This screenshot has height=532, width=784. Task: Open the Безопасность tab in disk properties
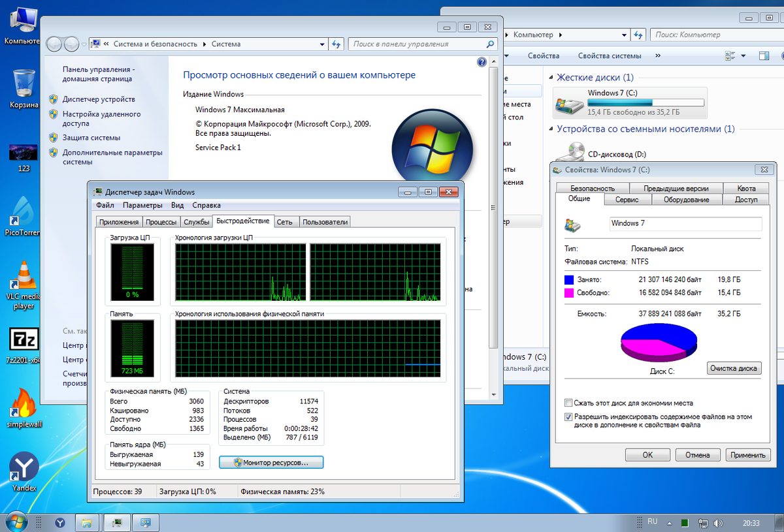593,188
